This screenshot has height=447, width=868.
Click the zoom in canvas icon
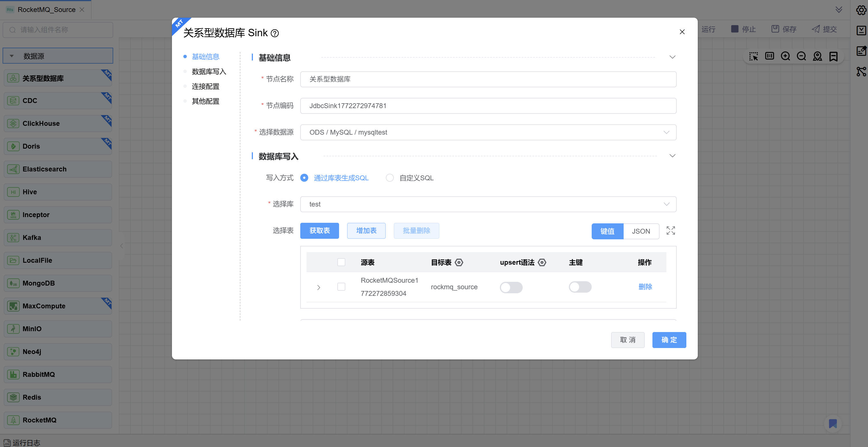tap(785, 56)
